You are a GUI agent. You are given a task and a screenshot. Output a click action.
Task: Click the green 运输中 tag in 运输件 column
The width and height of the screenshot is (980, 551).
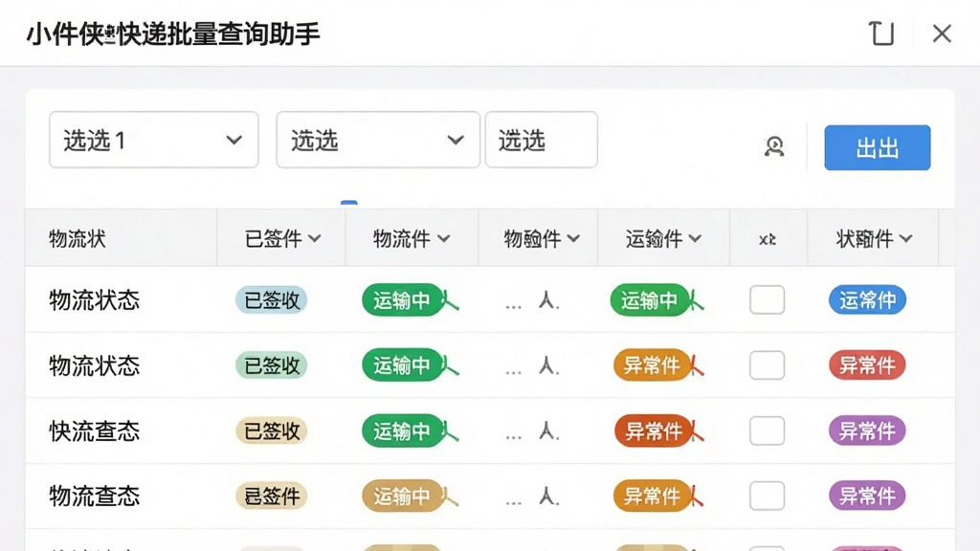(650, 300)
